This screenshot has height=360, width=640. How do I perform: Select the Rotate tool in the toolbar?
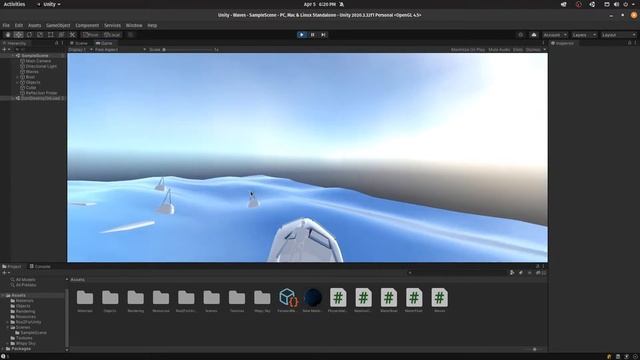pos(29,35)
